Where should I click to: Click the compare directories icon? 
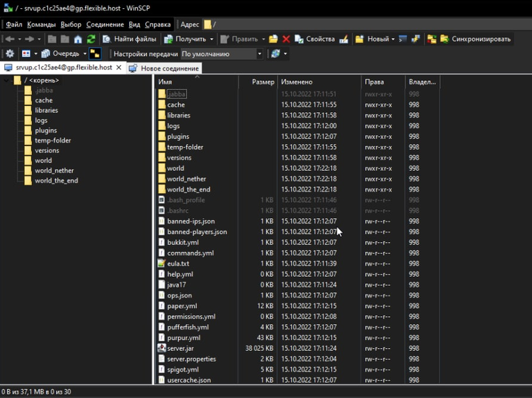432,39
